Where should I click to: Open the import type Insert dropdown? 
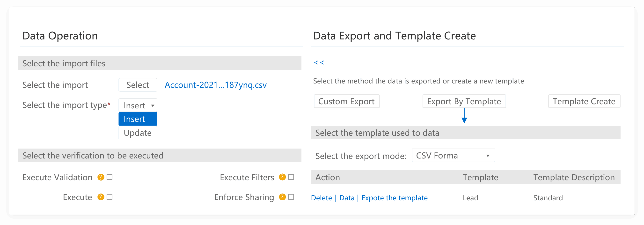[x=138, y=105]
